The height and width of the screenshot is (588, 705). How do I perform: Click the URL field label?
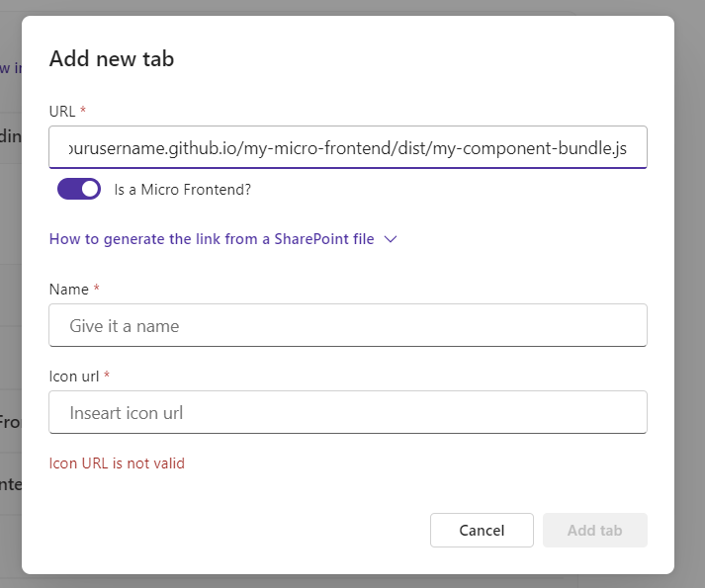click(x=62, y=111)
